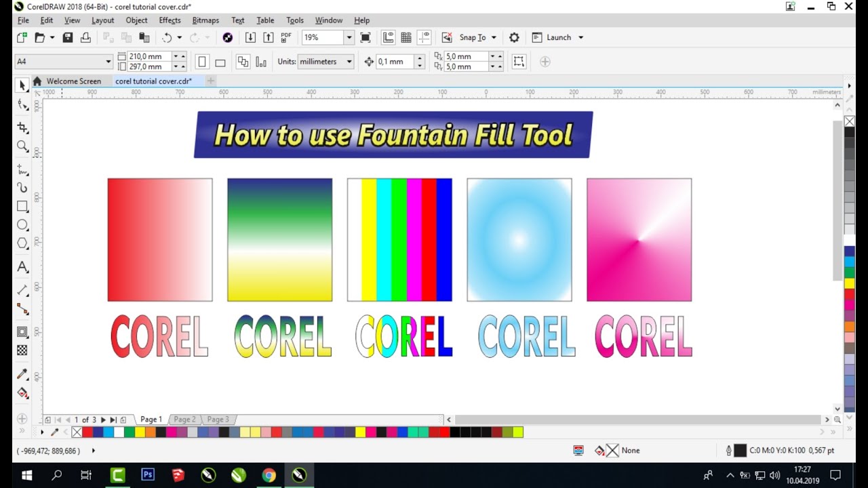Click the Publish to PDF icon
Image resolution: width=868 pixels, height=488 pixels.
point(286,38)
